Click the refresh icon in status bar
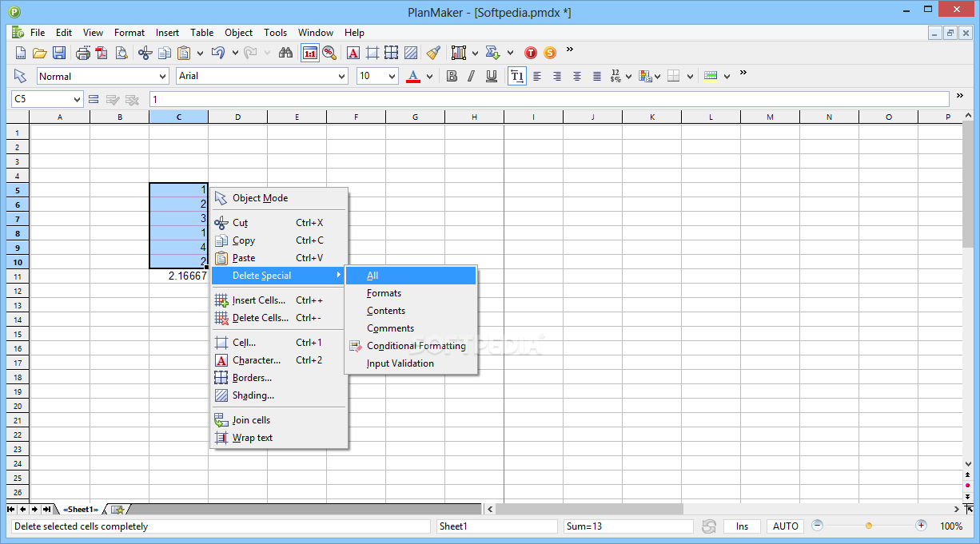 click(709, 526)
